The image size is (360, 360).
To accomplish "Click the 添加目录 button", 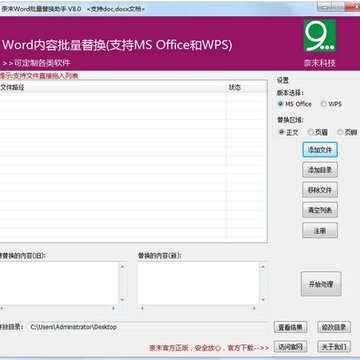I will pos(320,170).
